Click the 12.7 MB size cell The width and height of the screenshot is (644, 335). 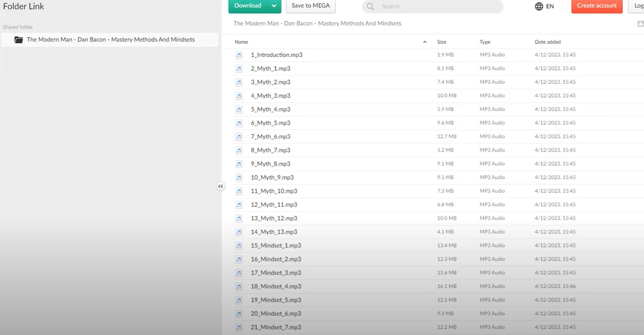[x=447, y=136]
